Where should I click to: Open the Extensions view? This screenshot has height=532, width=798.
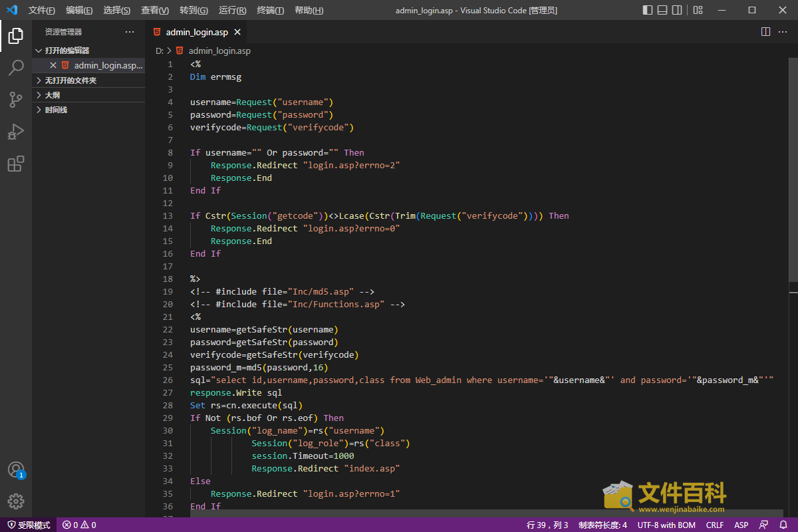(16, 164)
